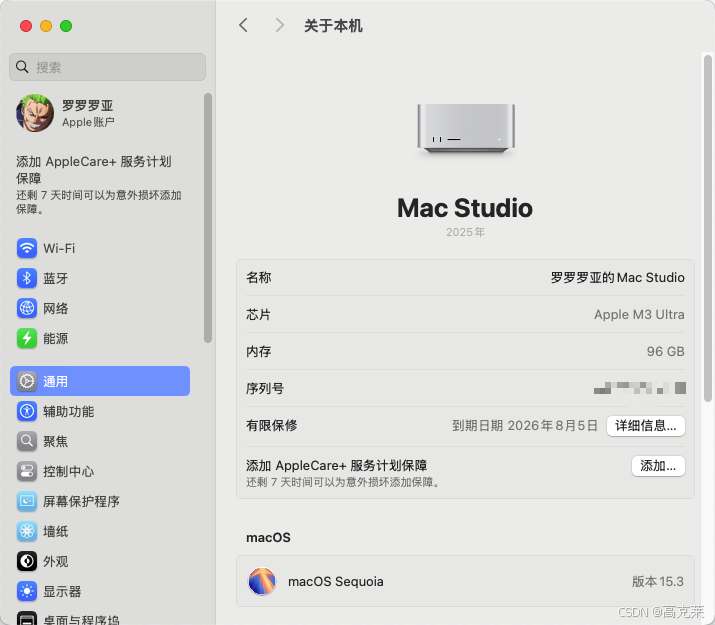Click the chip value Apple M3 Ultra
The width and height of the screenshot is (715, 625).
pos(639,315)
